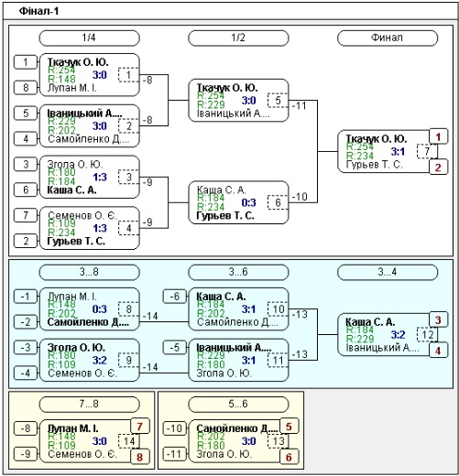This screenshot has height=476, width=459.
Task: Click loser slot -9 box in 7...8
Action: [26, 454]
